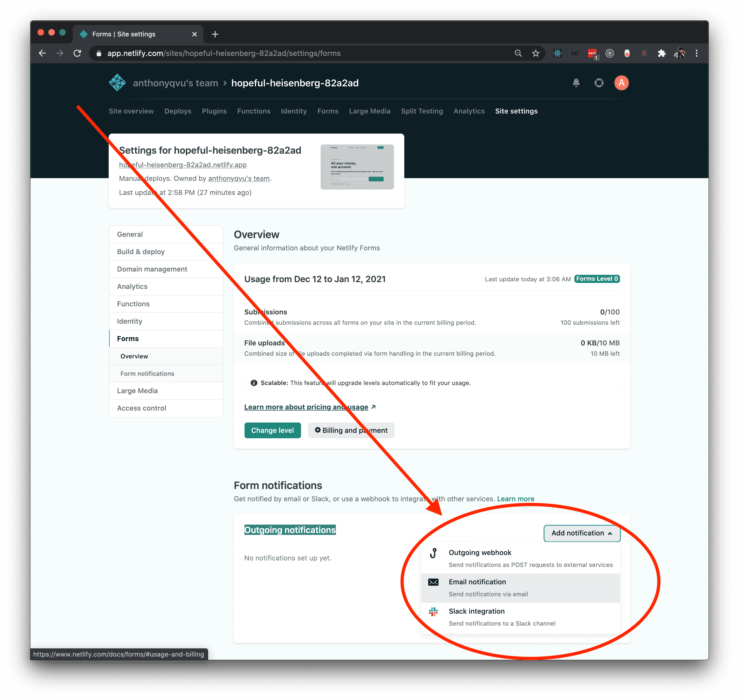Click the Netlify logo icon
The image size is (739, 700).
117,83
